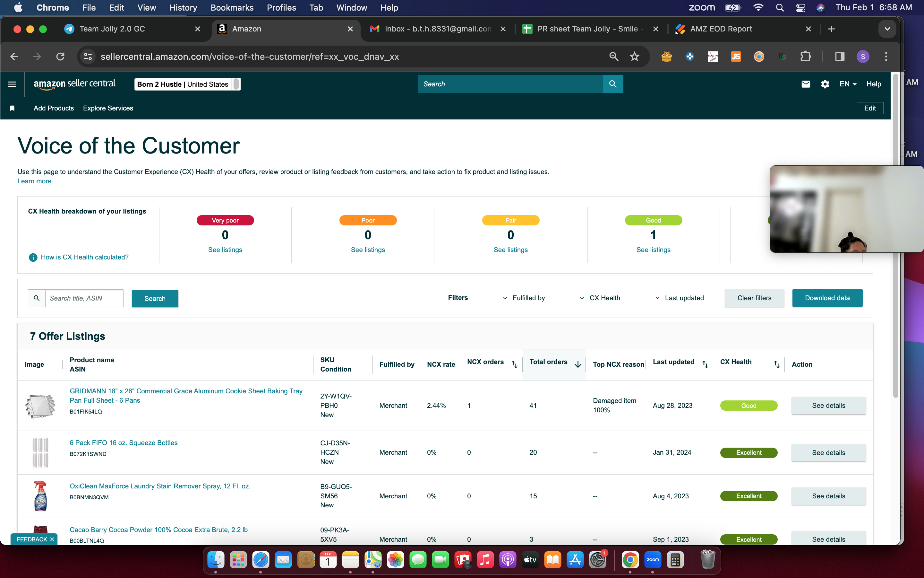The height and width of the screenshot is (578, 924).
Task: See listings under Poor
Action: [368, 250]
